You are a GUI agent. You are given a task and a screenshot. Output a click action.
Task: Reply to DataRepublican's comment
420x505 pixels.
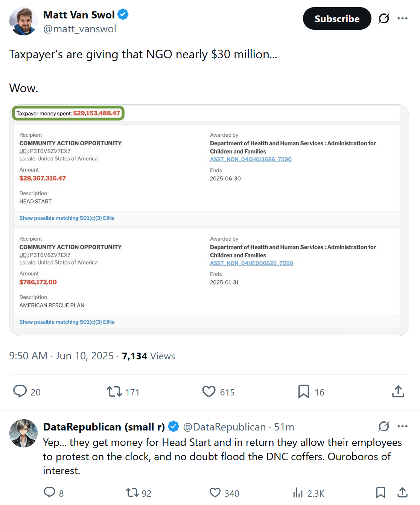[x=49, y=493]
